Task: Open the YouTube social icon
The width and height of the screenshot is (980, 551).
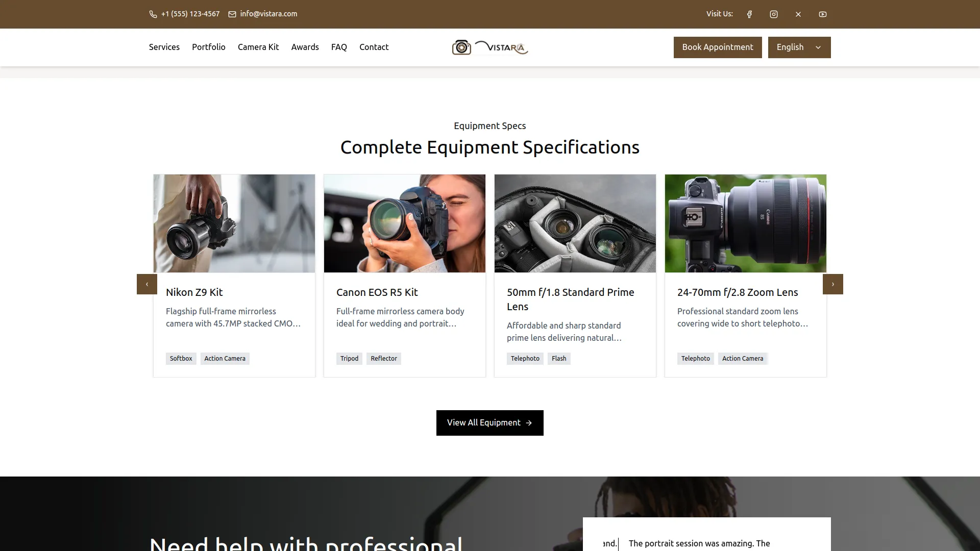Action: click(x=823, y=14)
